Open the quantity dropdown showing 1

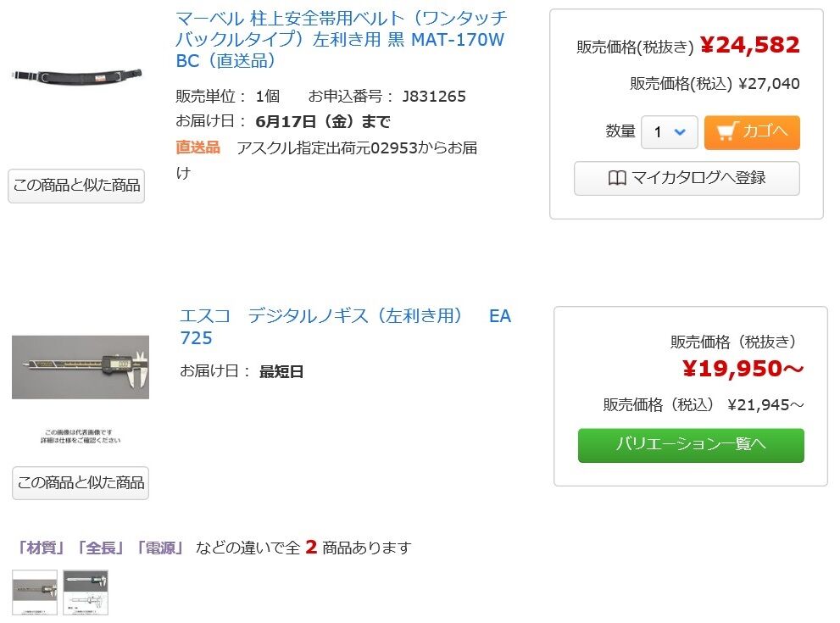pos(669,132)
